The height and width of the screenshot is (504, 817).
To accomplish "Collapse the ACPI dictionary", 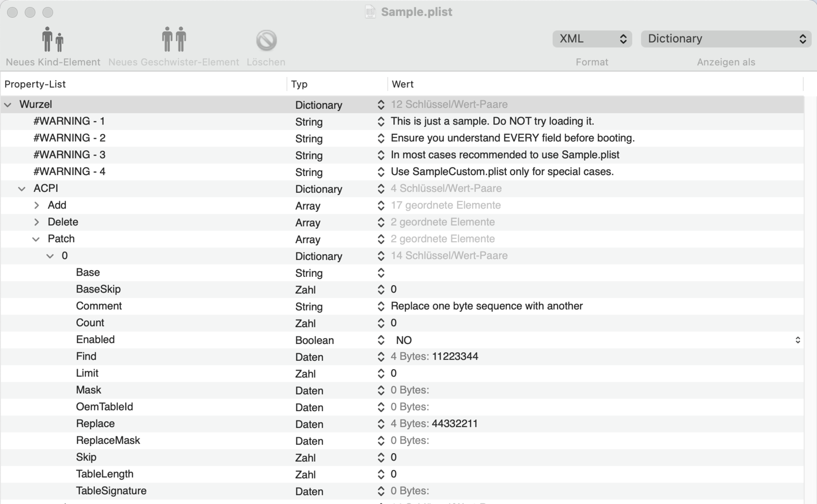I will tap(22, 189).
